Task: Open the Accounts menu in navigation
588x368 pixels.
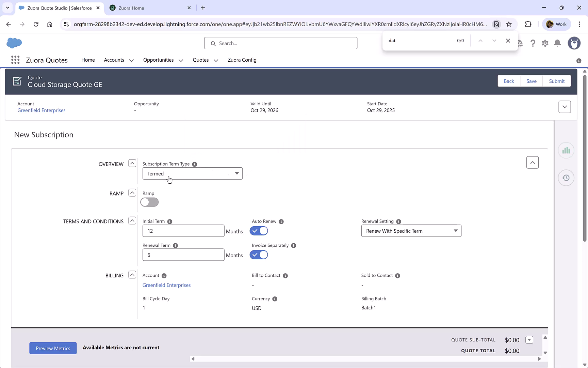Action: point(118,60)
